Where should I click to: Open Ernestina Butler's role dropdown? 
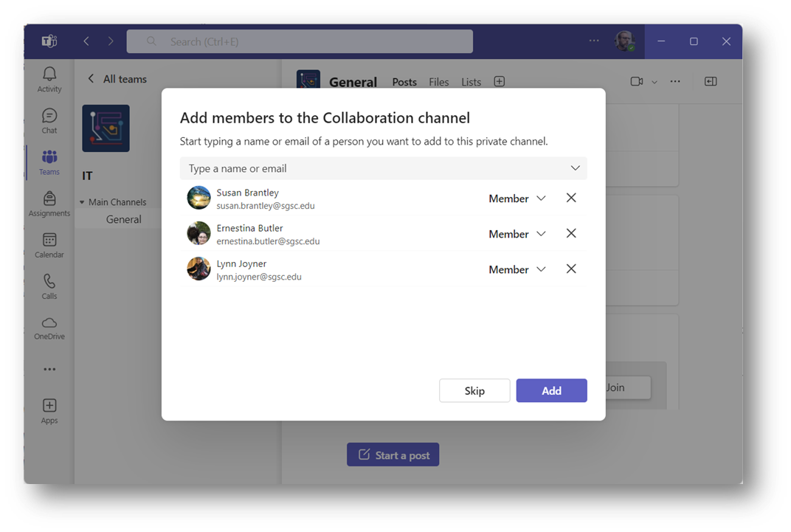click(x=517, y=234)
